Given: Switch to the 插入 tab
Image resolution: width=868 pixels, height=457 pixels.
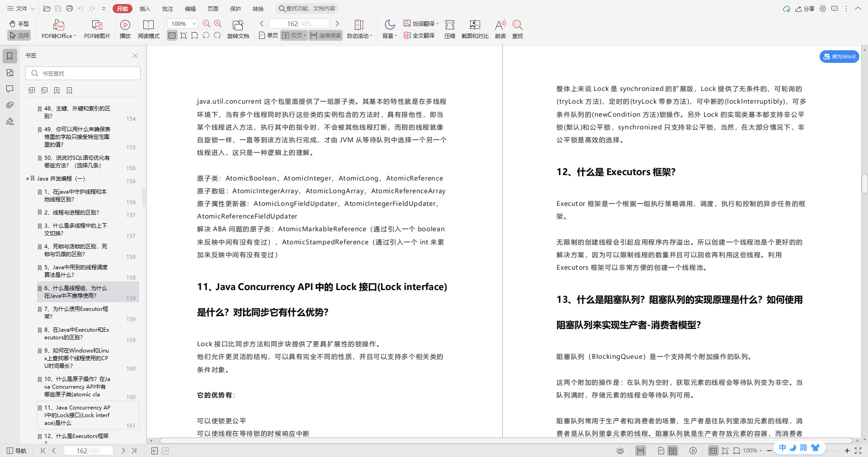Looking at the screenshot, I should 145,9.
